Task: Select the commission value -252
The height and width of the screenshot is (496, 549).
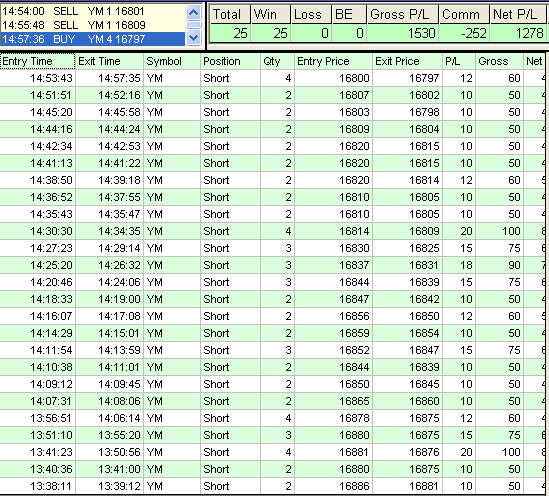Action: pyautogui.click(x=464, y=33)
